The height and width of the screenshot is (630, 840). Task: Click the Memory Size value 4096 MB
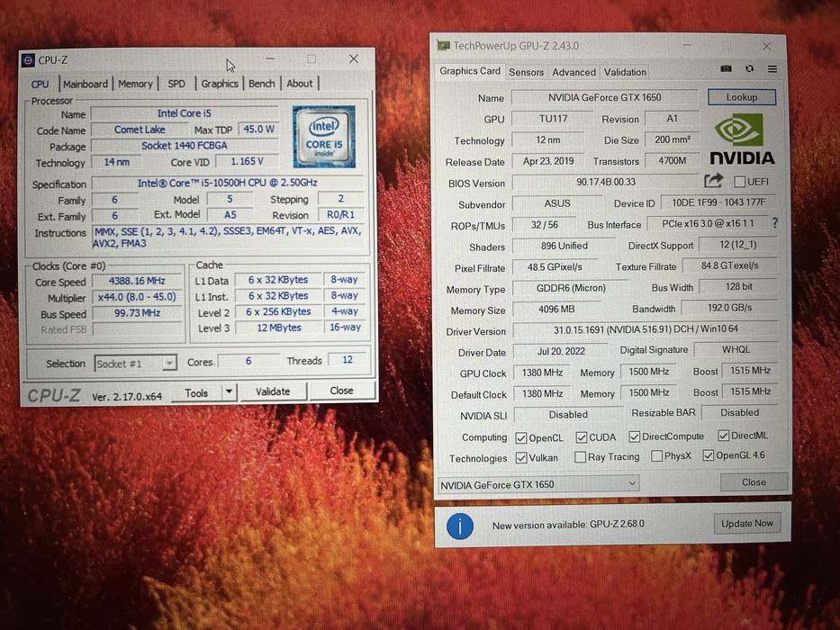click(x=556, y=309)
